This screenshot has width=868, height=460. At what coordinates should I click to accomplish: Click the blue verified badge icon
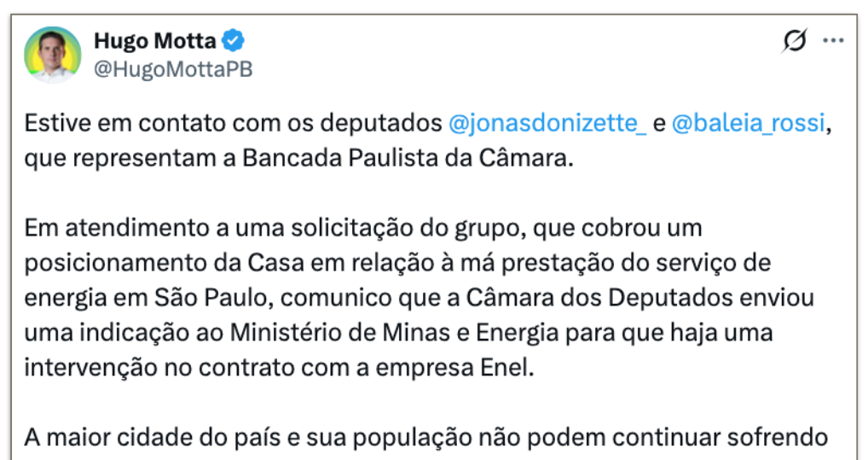point(234,41)
